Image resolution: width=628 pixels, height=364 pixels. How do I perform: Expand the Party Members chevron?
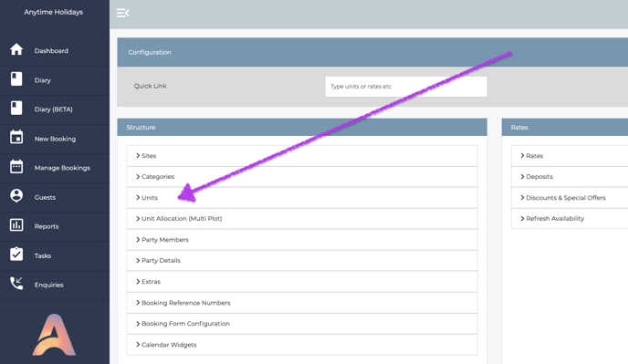click(138, 239)
